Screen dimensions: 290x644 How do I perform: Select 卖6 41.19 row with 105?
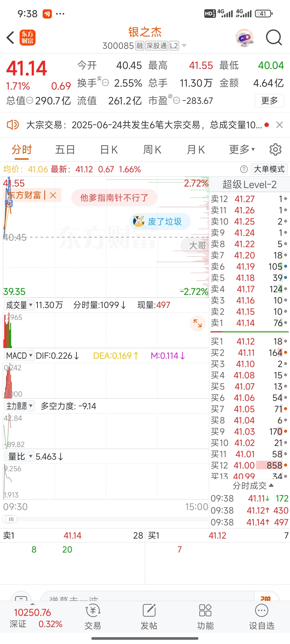(x=249, y=266)
